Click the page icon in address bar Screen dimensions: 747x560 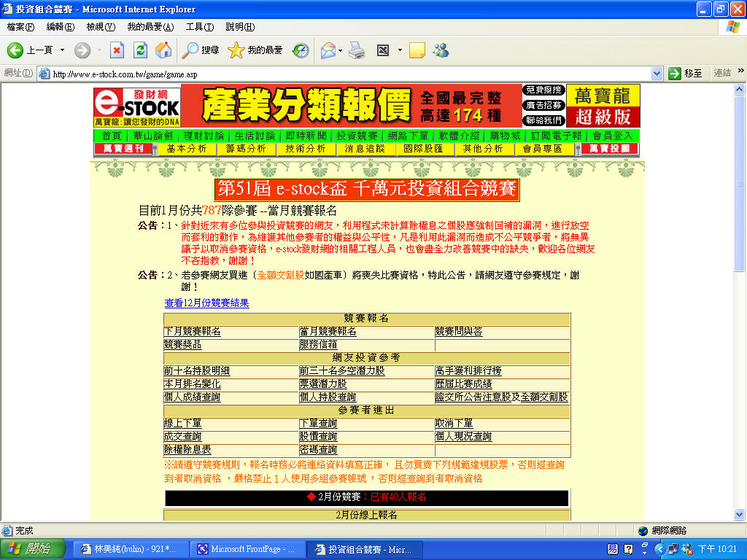coord(44,74)
